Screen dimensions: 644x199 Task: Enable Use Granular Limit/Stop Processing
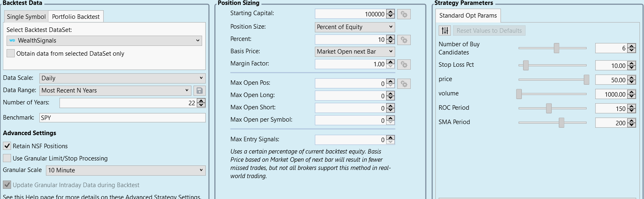[7, 158]
